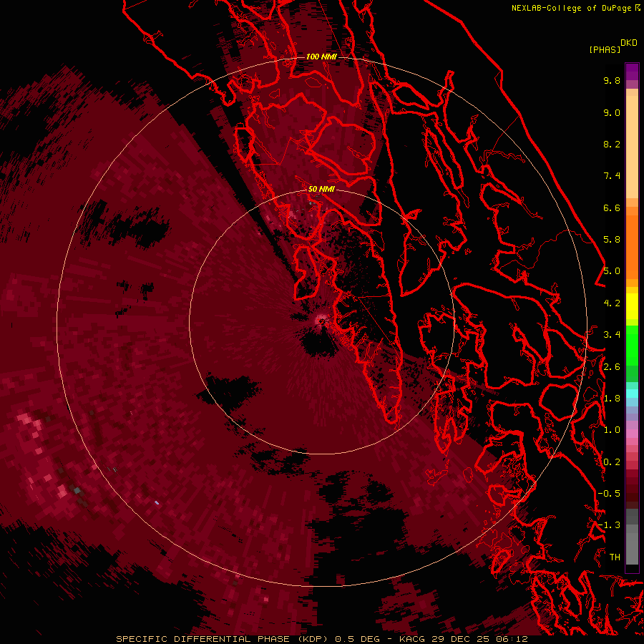644x644 pixels.
Task: Click the 6.6 value on color scale
Action: 612,208
